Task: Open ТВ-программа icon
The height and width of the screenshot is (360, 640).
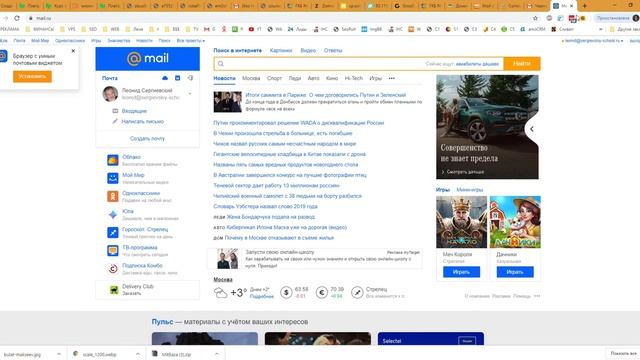Action: pyautogui.click(x=113, y=250)
